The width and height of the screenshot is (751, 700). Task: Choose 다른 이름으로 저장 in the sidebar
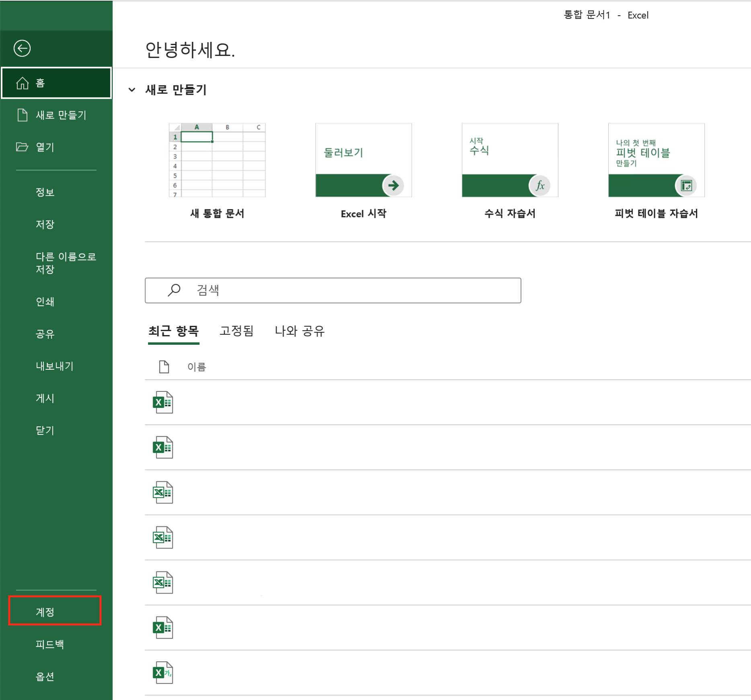[66, 263]
